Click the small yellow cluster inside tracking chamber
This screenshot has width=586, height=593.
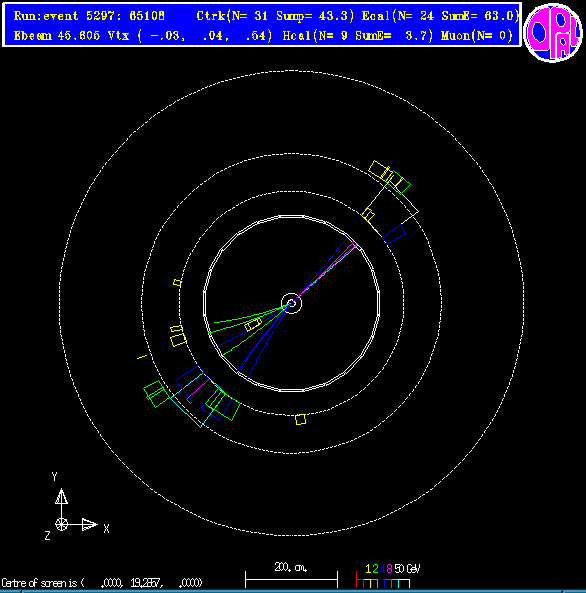pos(253,324)
